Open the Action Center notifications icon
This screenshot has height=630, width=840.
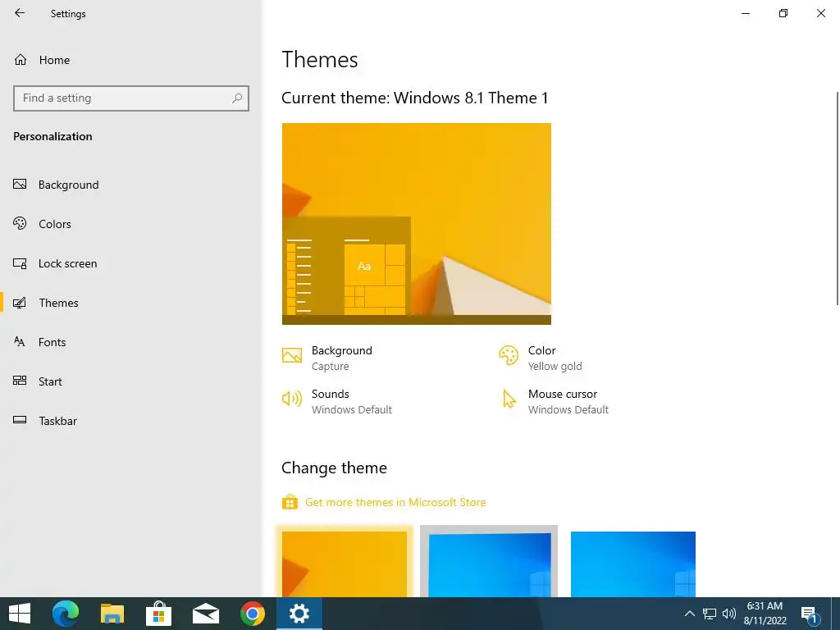click(810, 614)
